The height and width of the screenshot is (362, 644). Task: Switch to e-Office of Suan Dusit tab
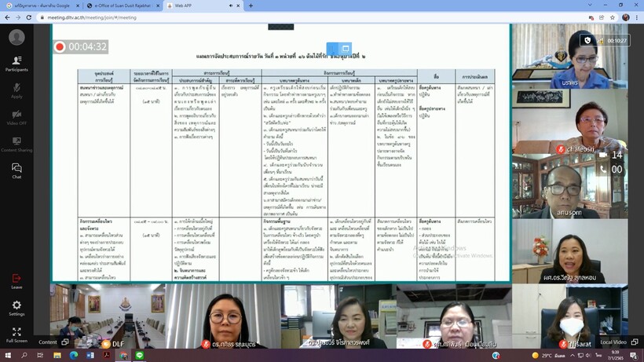click(x=123, y=5)
